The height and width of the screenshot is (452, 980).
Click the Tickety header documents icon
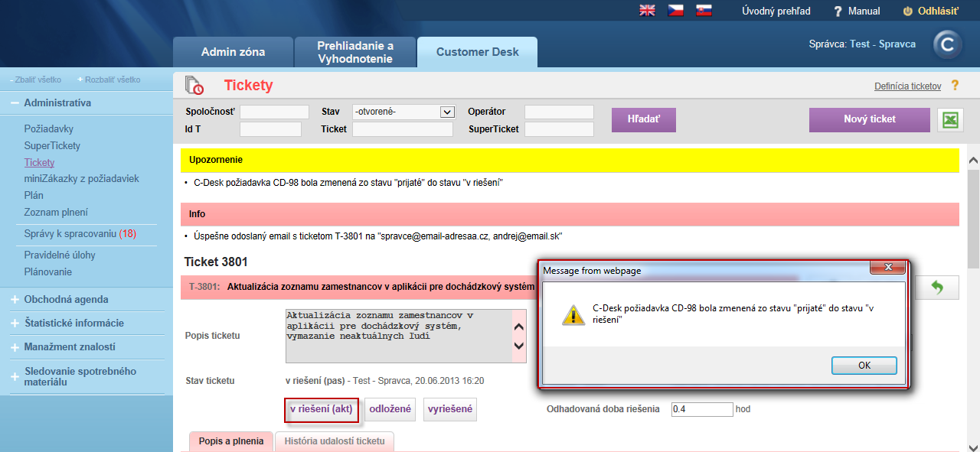click(x=194, y=85)
